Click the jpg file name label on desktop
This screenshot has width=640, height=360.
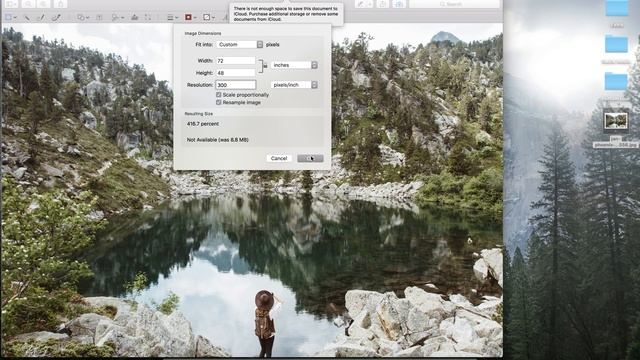point(616,144)
